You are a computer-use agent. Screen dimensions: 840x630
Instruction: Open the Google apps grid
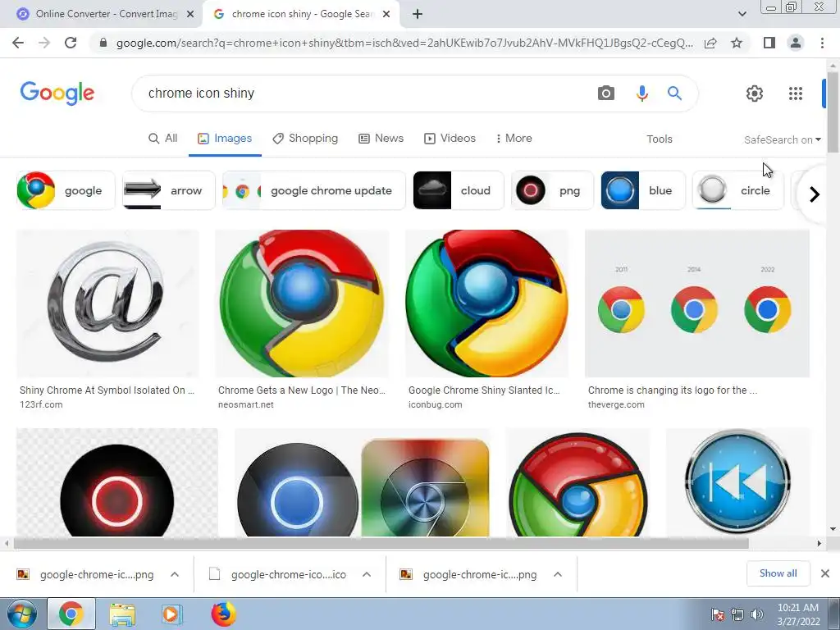[x=796, y=94]
